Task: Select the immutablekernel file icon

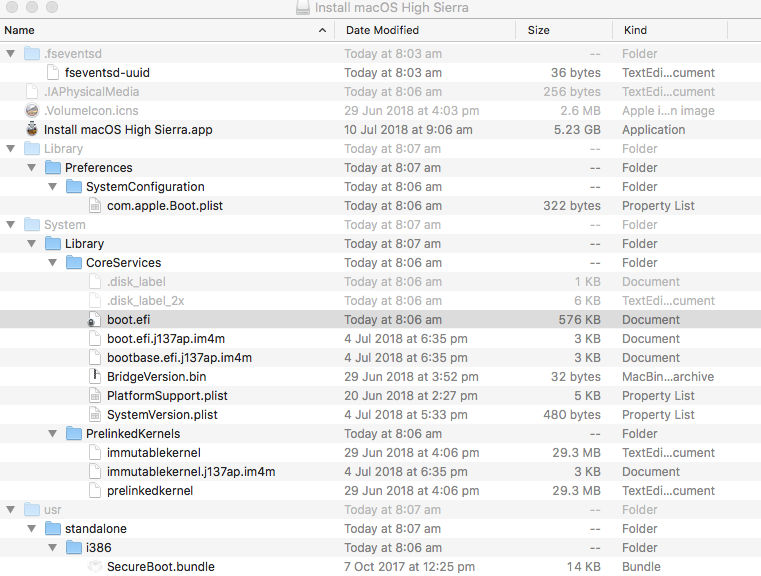Action: [x=95, y=453]
